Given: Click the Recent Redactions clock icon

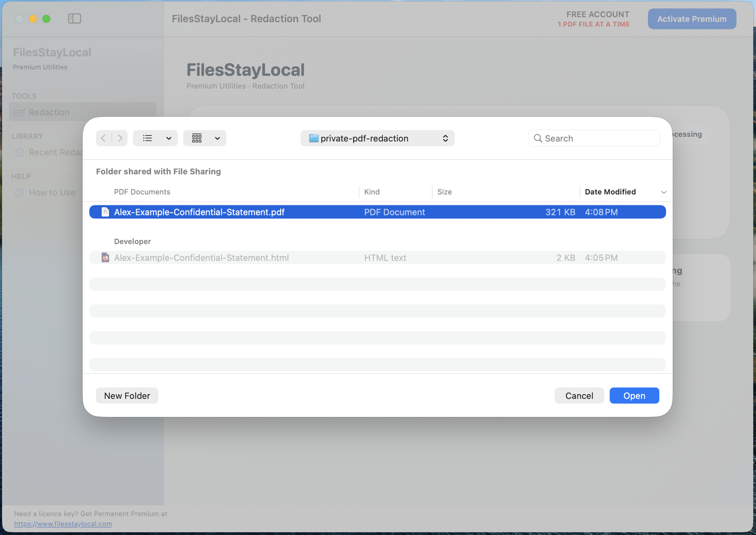Looking at the screenshot, I should point(19,152).
